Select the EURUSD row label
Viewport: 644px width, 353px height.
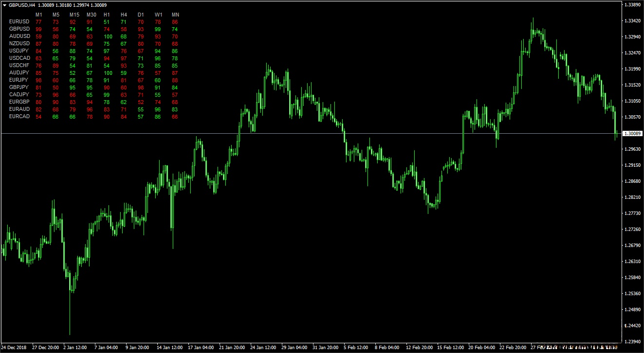(19, 22)
